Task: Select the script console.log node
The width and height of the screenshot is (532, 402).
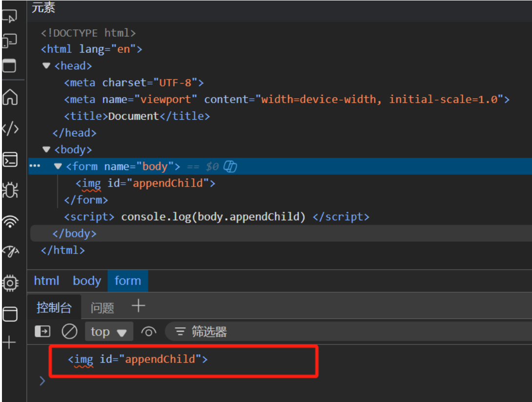Action: tap(217, 216)
